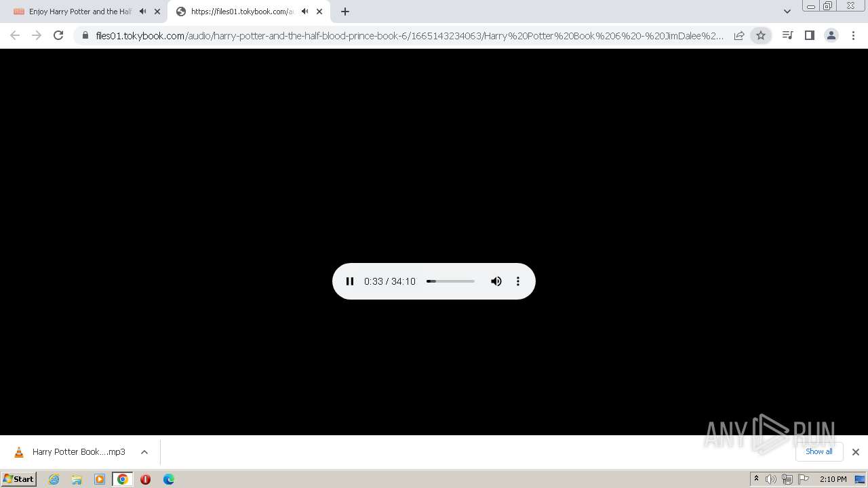Image resolution: width=868 pixels, height=488 pixels.
Task: Open a new browser tab
Action: 345,12
